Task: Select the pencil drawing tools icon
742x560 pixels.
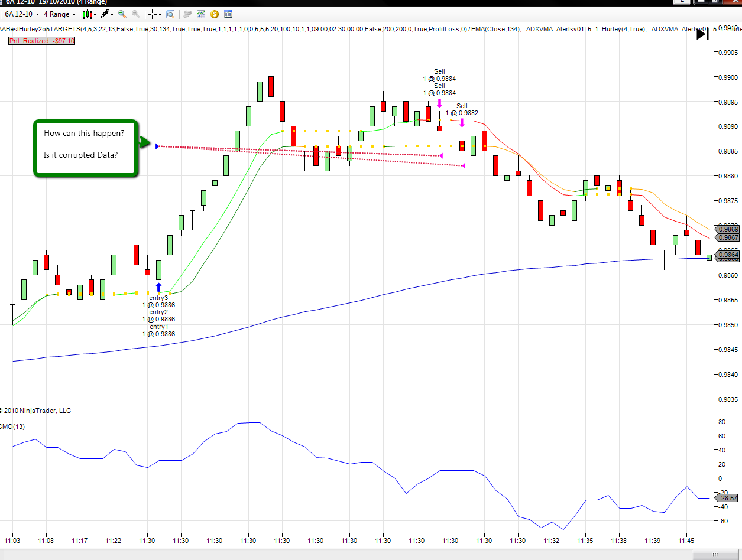Action: click(105, 14)
